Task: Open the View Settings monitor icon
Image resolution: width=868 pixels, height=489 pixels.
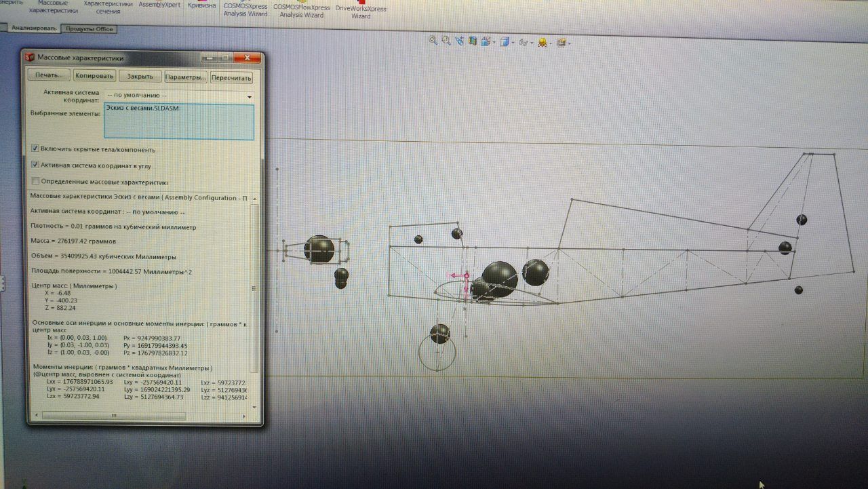Action: coord(561,42)
